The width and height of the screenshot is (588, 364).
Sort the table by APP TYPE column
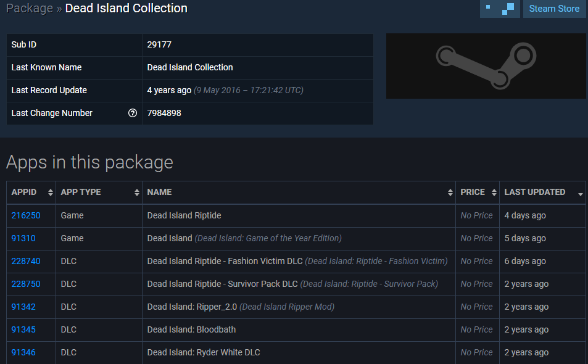tap(99, 192)
